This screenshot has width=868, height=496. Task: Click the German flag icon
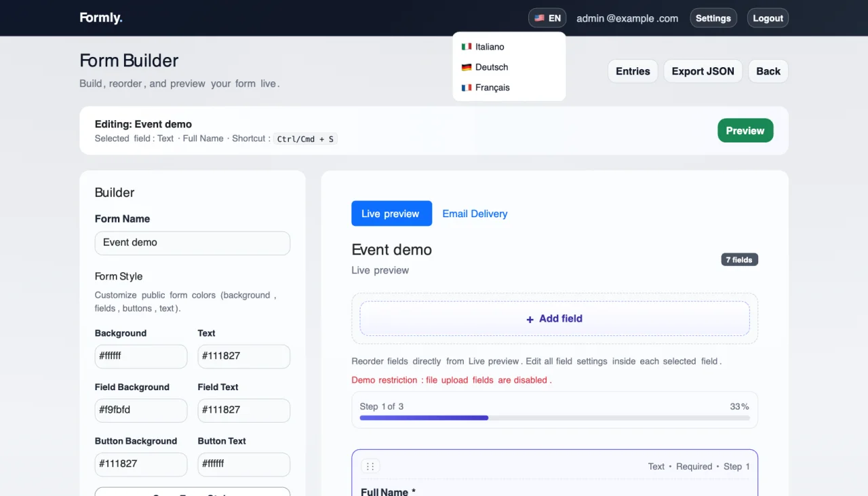pyautogui.click(x=467, y=67)
